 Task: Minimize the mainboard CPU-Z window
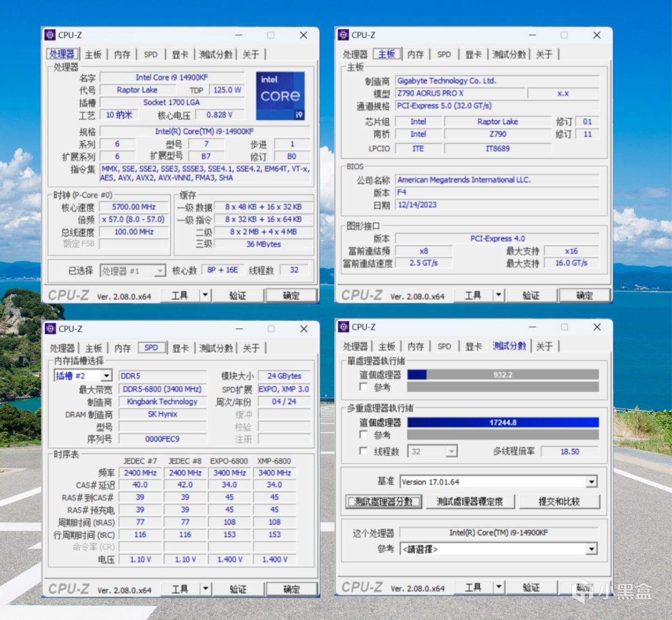coord(532,35)
